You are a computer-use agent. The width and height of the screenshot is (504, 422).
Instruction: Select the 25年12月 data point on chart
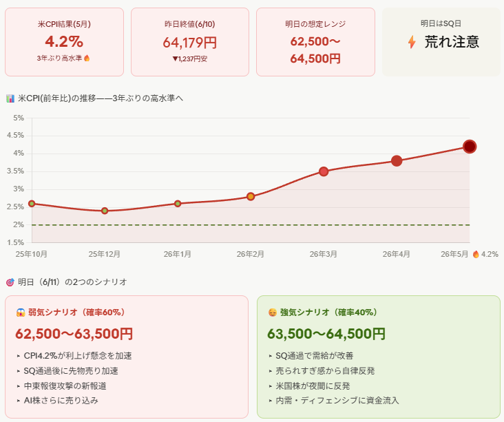click(105, 211)
